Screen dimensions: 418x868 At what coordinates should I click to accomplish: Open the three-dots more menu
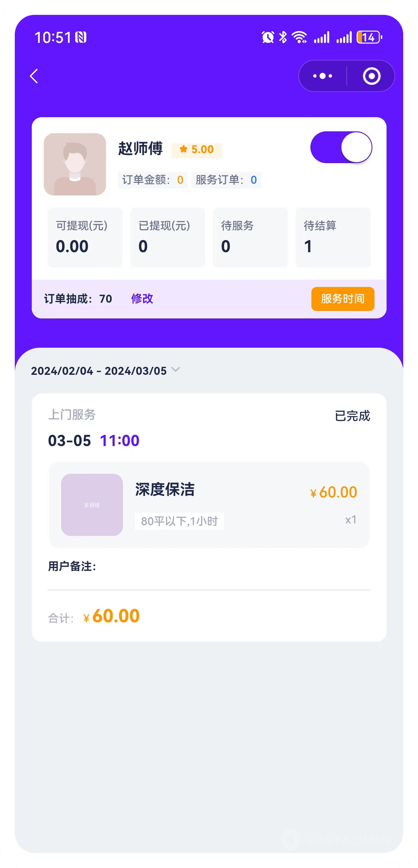(x=323, y=76)
